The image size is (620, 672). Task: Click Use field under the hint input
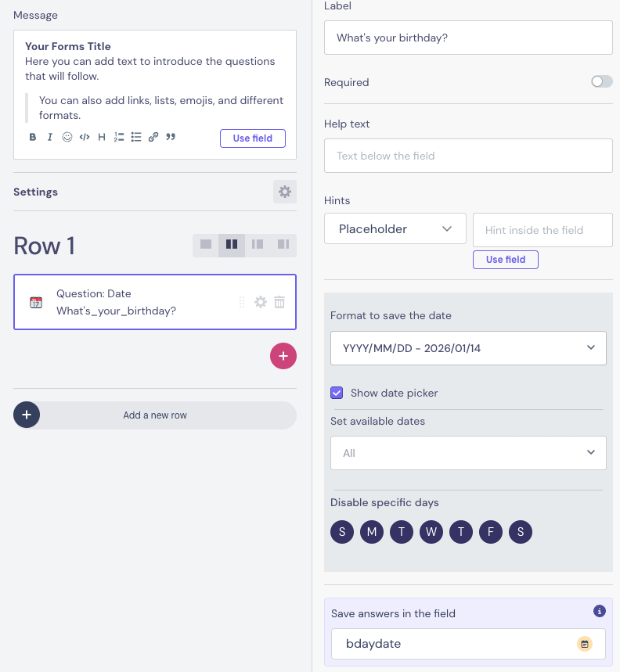[x=505, y=260]
